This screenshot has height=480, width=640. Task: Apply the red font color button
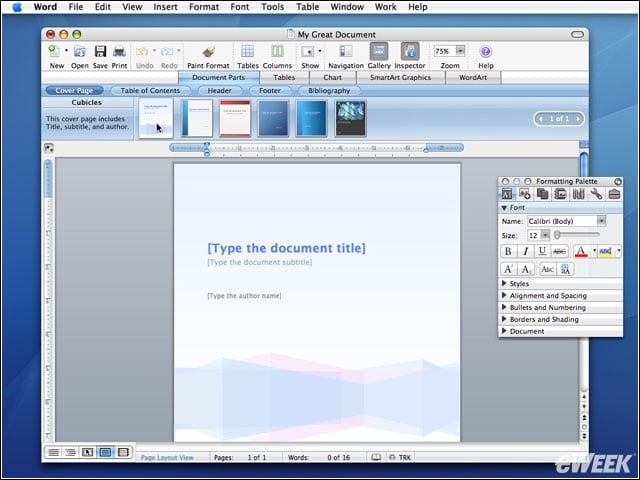tap(581, 251)
